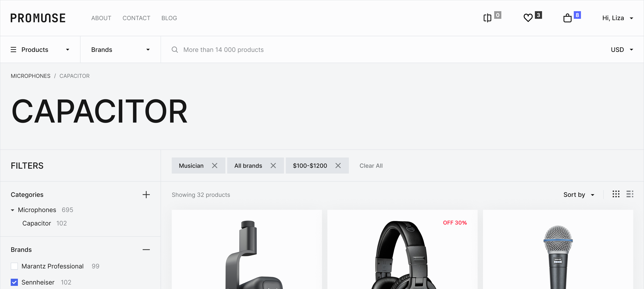
Task: Open the BLOG menu item
Action: 169,18
